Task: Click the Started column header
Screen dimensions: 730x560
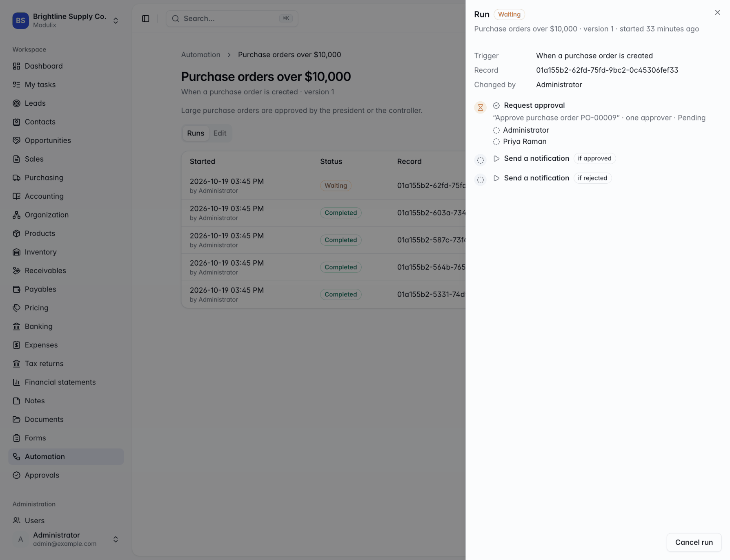Action: pyautogui.click(x=202, y=162)
